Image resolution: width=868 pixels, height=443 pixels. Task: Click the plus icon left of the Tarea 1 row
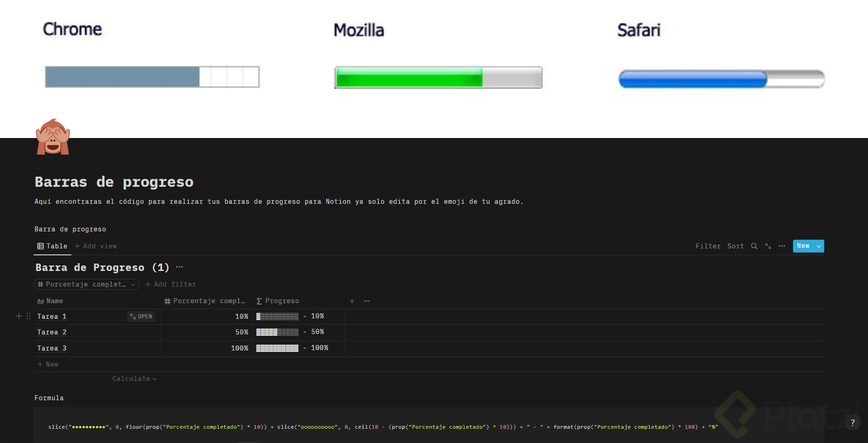(x=18, y=316)
